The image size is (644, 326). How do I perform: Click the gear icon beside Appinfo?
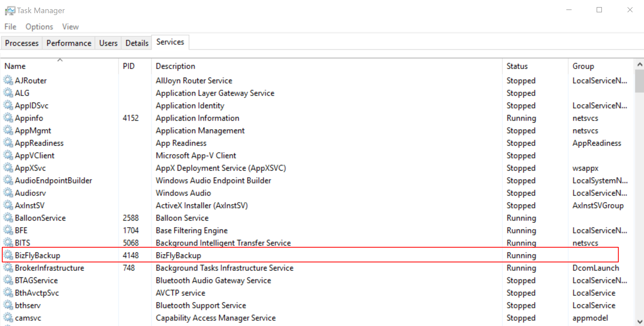coord(8,118)
